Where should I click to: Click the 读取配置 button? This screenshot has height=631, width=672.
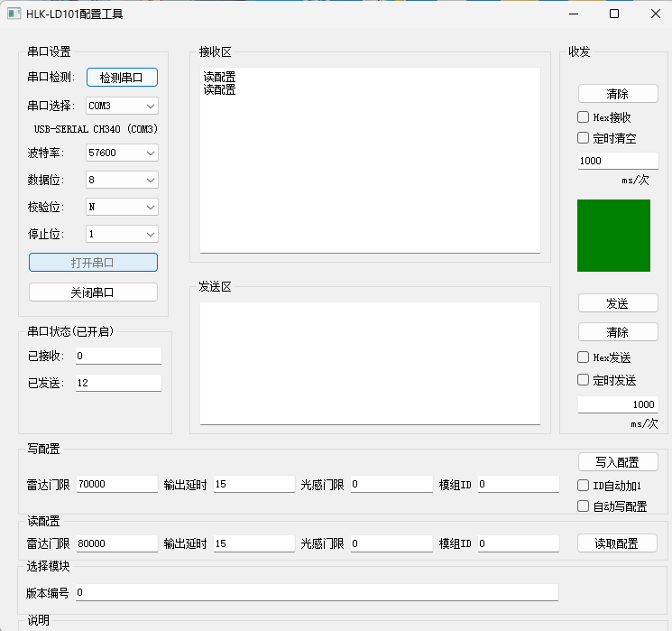tap(617, 543)
